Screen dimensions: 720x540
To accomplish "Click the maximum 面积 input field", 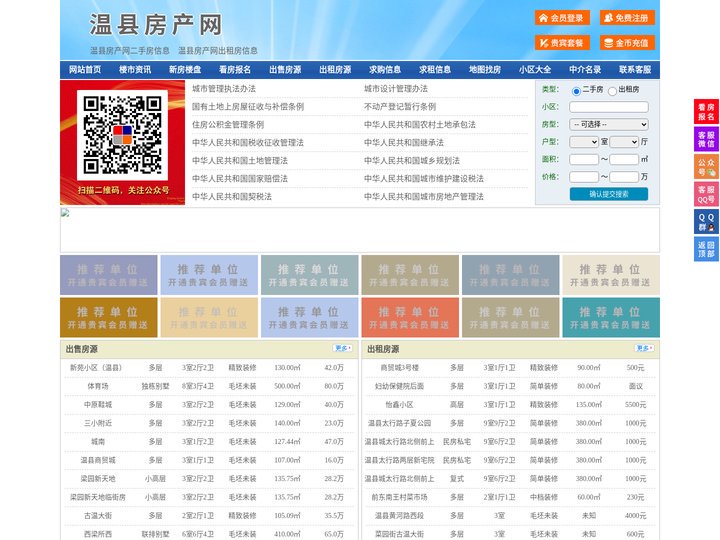I will [x=624, y=159].
